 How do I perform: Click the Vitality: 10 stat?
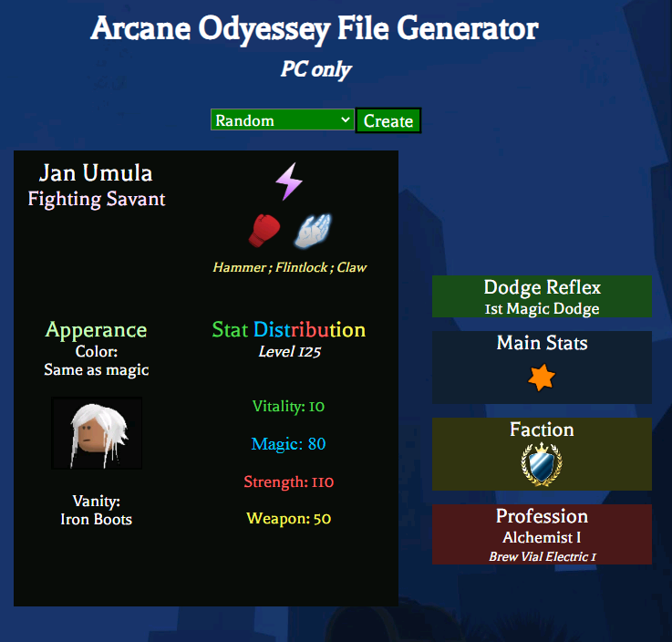[x=288, y=407]
